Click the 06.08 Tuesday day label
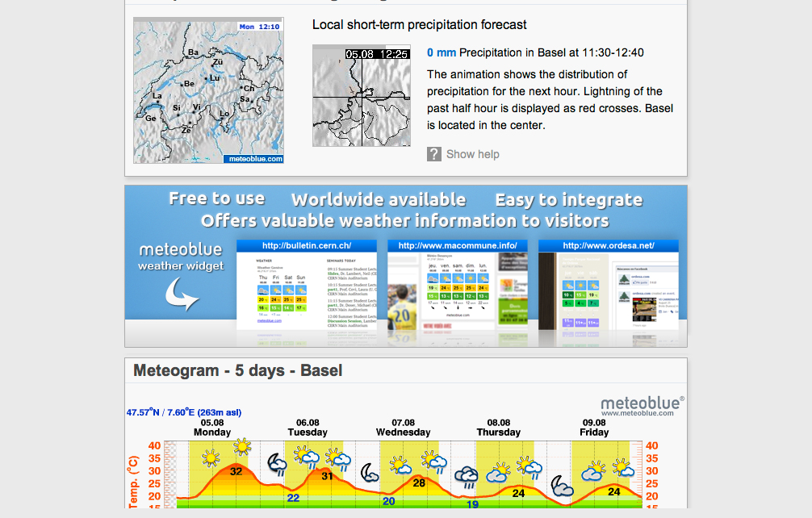The image size is (812, 518). pyautogui.click(x=308, y=428)
